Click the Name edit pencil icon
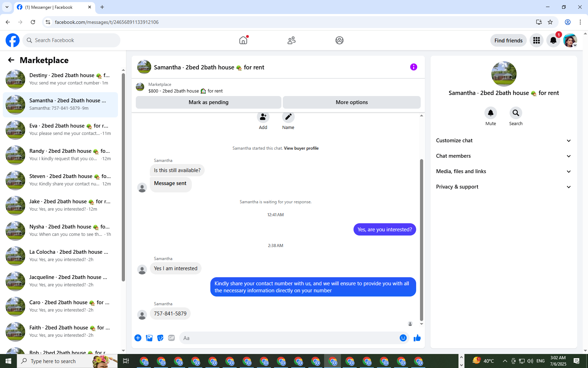The height and width of the screenshot is (368, 588). pos(288,117)
